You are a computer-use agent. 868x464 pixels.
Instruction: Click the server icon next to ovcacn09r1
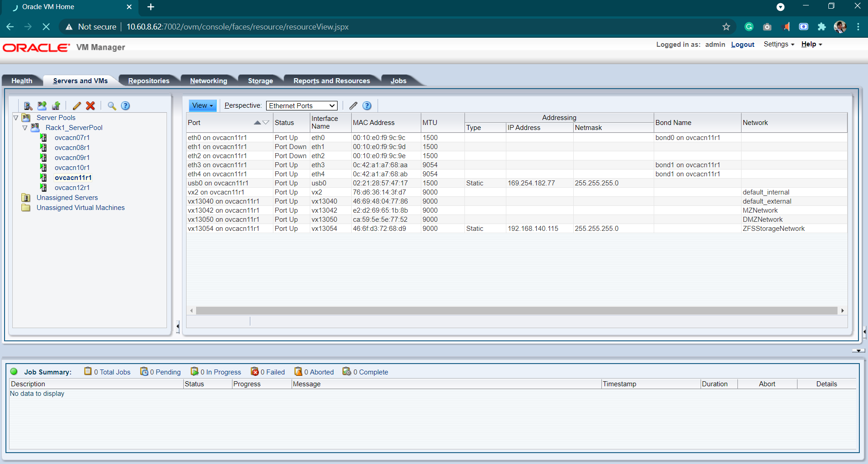click(44, 158)
